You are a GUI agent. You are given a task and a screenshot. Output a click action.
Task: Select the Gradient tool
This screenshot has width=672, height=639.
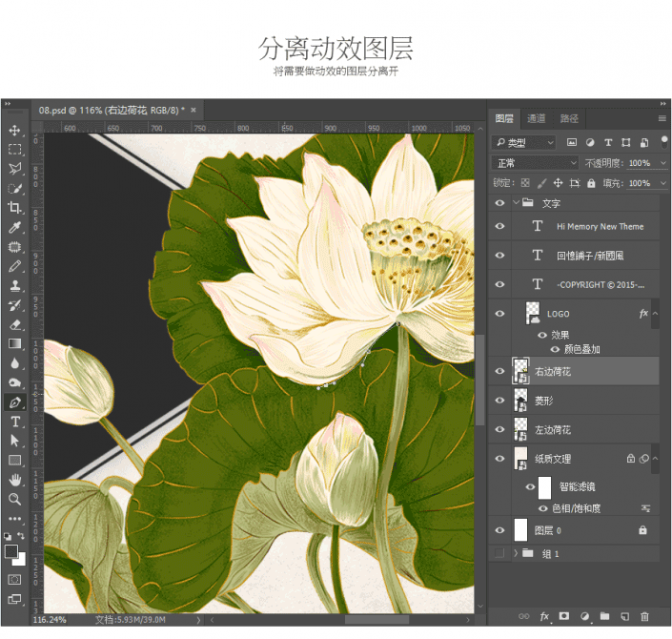(x=14, y=343)
